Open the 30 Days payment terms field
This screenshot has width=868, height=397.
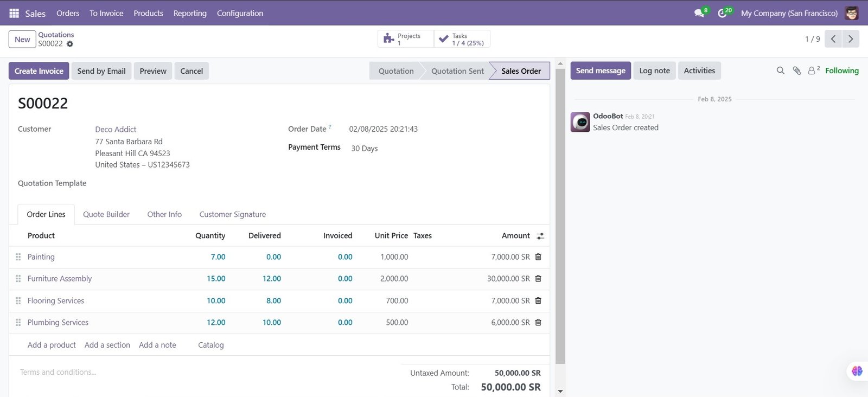coord(365,148)
